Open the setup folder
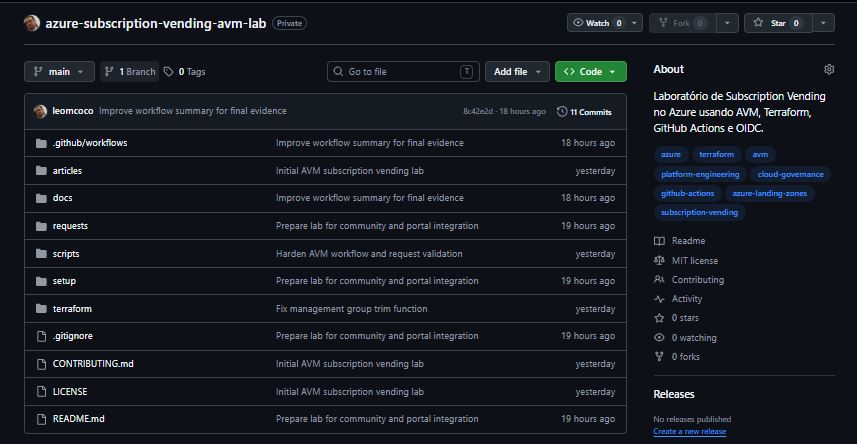Viewport: 857px width, 444px height. tap(64, 281)
